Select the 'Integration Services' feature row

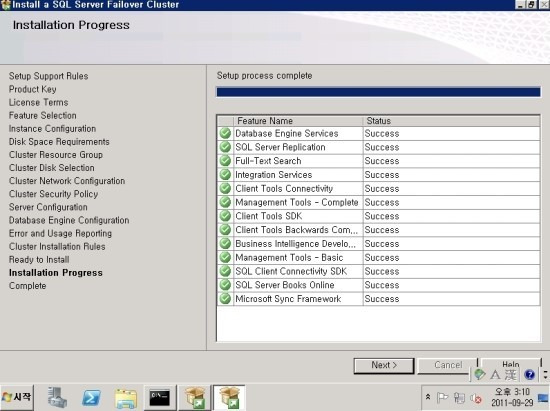[x=378, y=175]
